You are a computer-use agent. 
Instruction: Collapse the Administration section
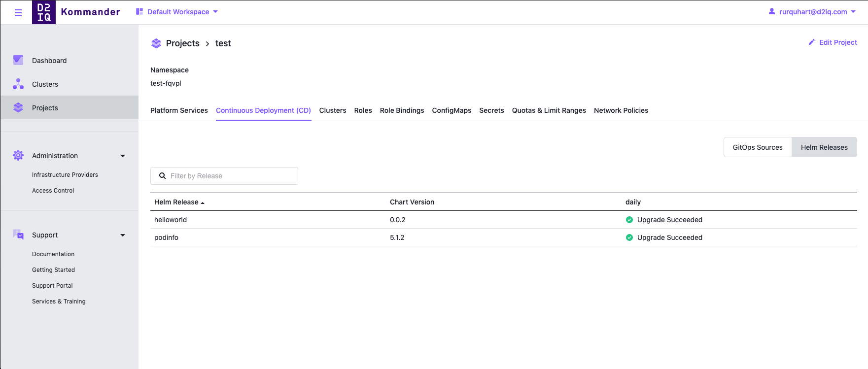click(123, 156)
